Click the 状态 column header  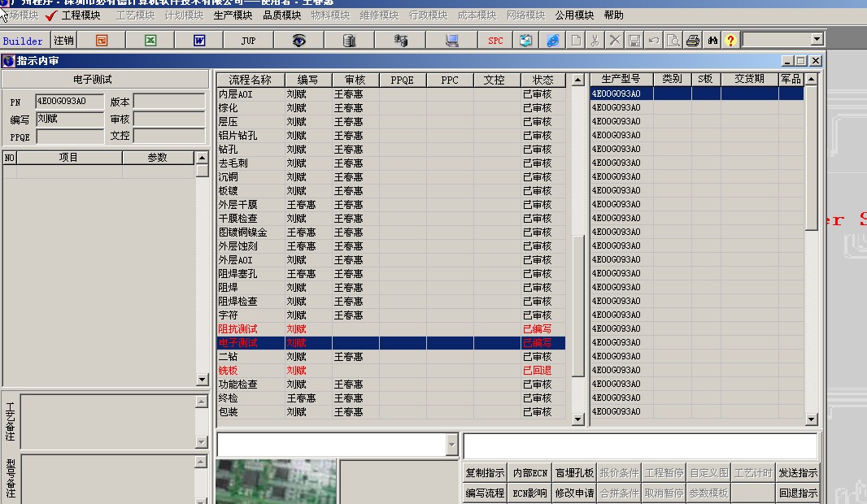coord(543,80)
